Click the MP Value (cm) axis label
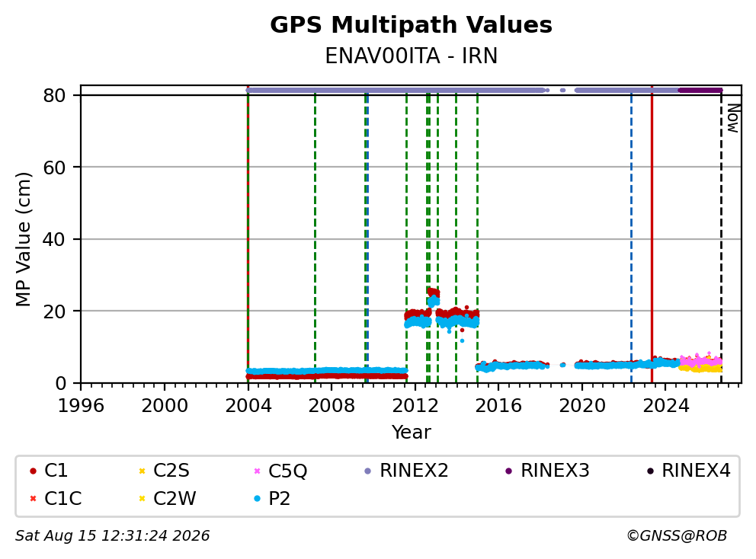This screenshot has height=559, width=756. 23,239
